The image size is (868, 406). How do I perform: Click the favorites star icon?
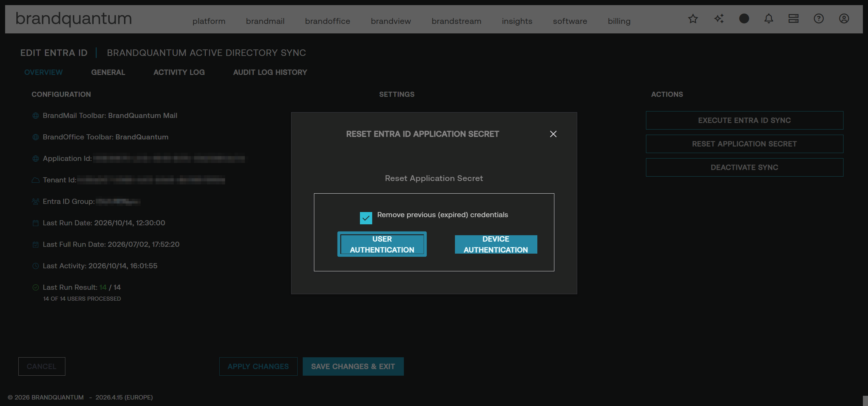coord(693,19)
